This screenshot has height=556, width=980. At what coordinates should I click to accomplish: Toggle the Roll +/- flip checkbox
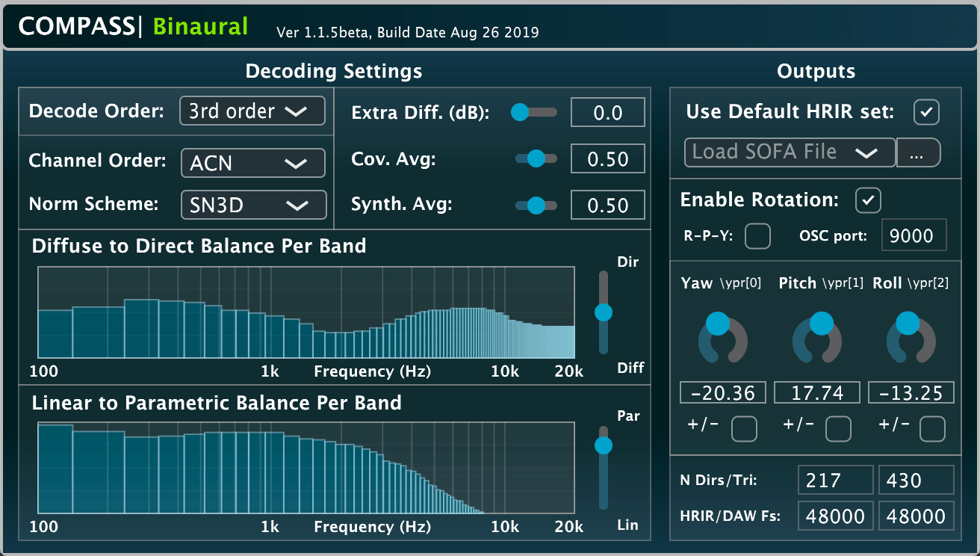(x=932, y=429)
